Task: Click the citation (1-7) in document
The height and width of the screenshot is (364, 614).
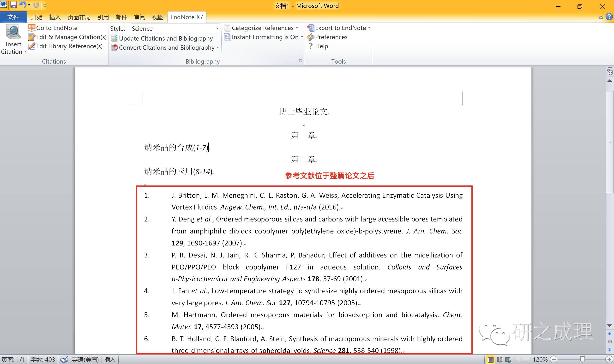Action: click(201, 148)
